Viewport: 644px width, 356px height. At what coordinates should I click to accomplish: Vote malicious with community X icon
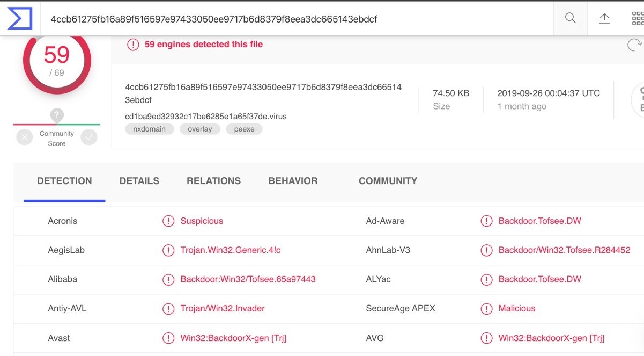[x=25, y=138]
